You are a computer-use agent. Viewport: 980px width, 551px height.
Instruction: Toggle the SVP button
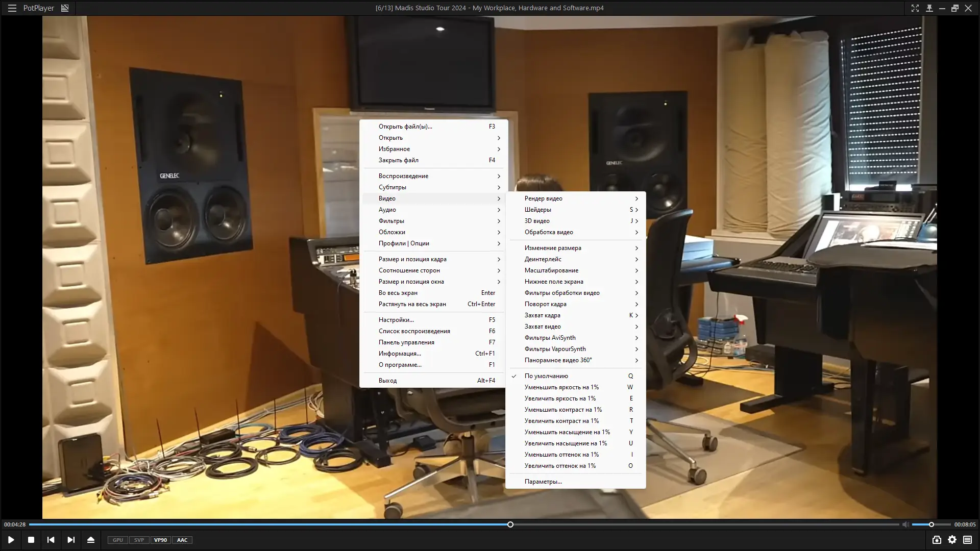(139, 540)
